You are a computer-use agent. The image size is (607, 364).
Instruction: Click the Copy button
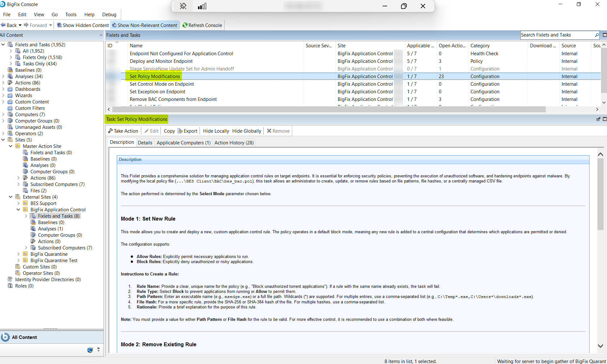click(x=169, y=131)
